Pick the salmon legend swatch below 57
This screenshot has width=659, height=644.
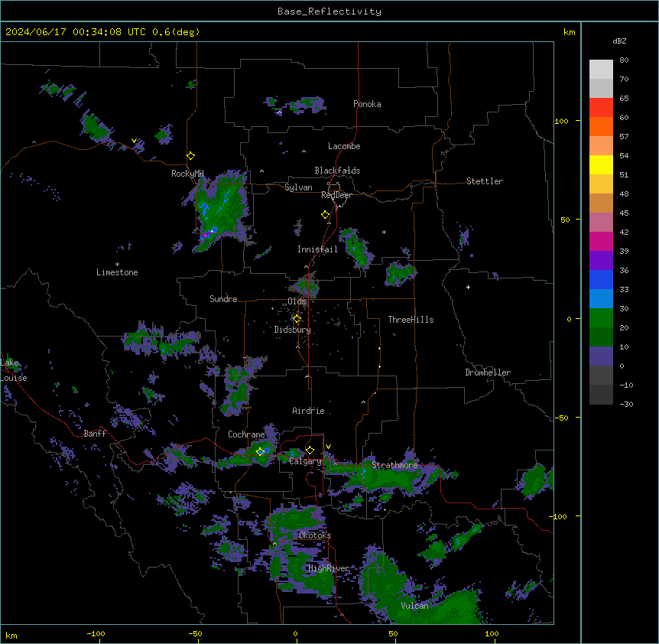pos(601,146)
